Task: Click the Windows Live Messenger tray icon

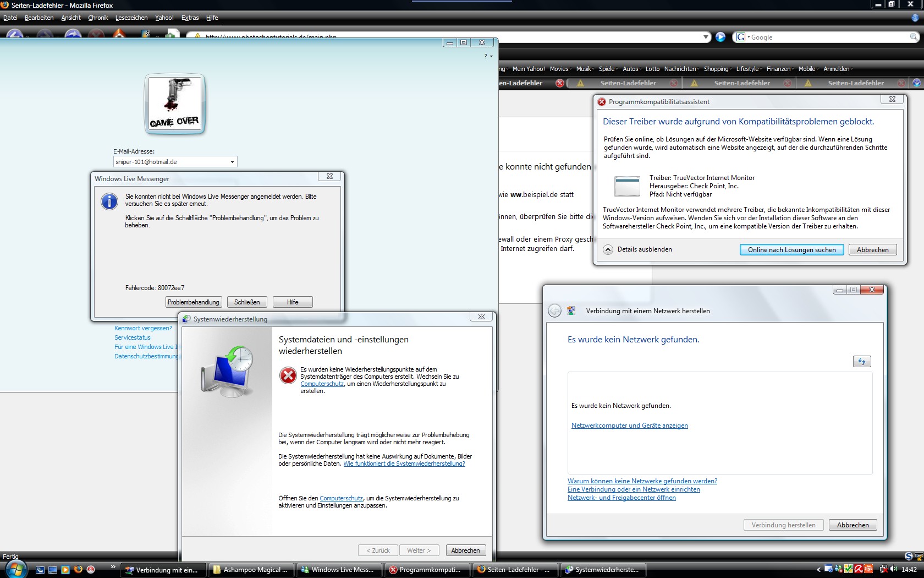Action: (838, 570)
